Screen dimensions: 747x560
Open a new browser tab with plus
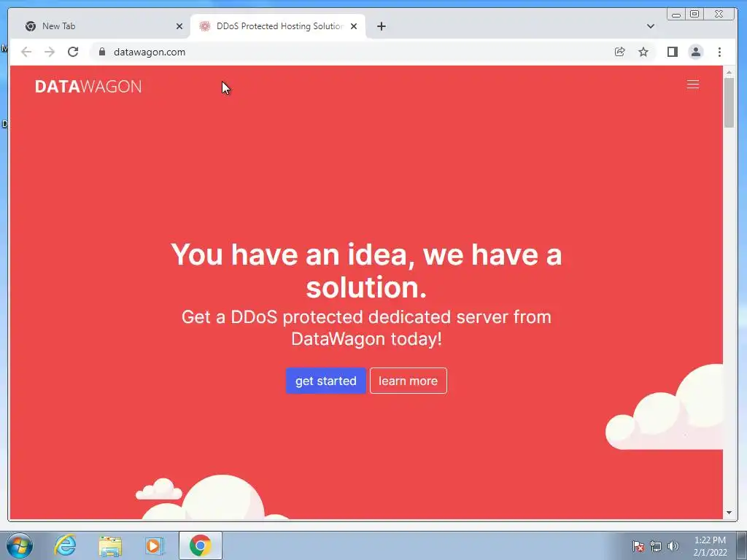tap(381, 26)
